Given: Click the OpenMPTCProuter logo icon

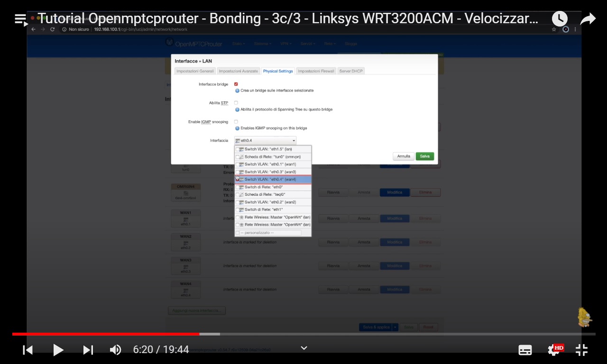Looking at the screenshot, I should tap(169, 43).
